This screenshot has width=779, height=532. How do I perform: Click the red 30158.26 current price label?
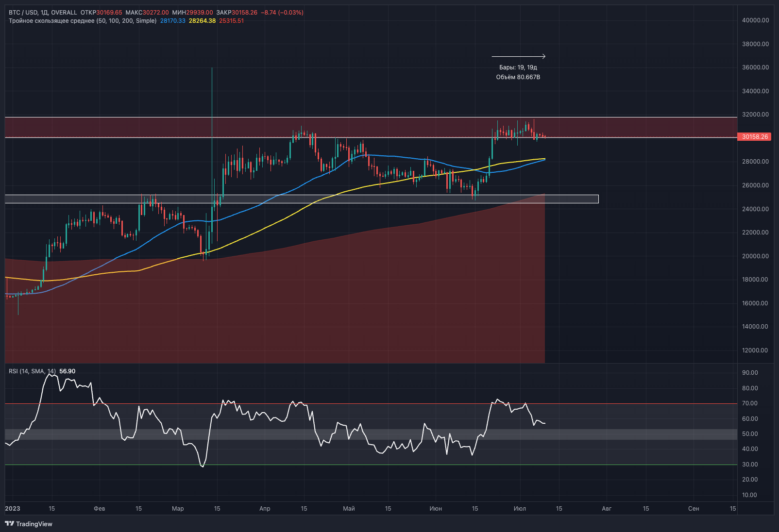755,137
